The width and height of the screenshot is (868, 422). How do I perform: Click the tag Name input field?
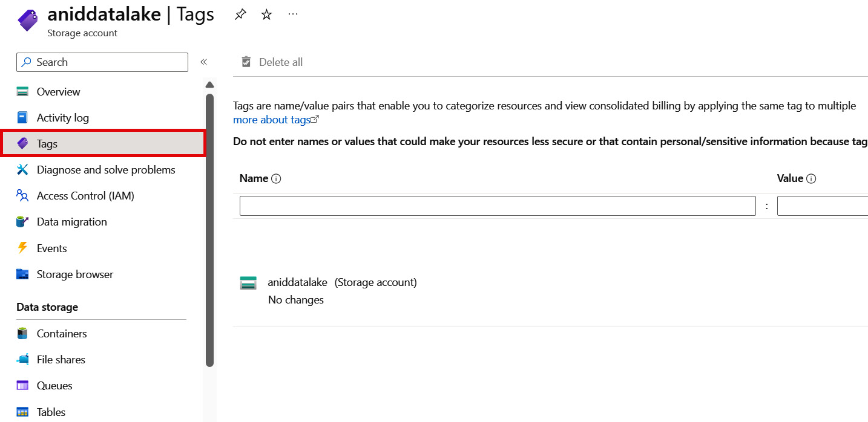(x=497, y=206)
